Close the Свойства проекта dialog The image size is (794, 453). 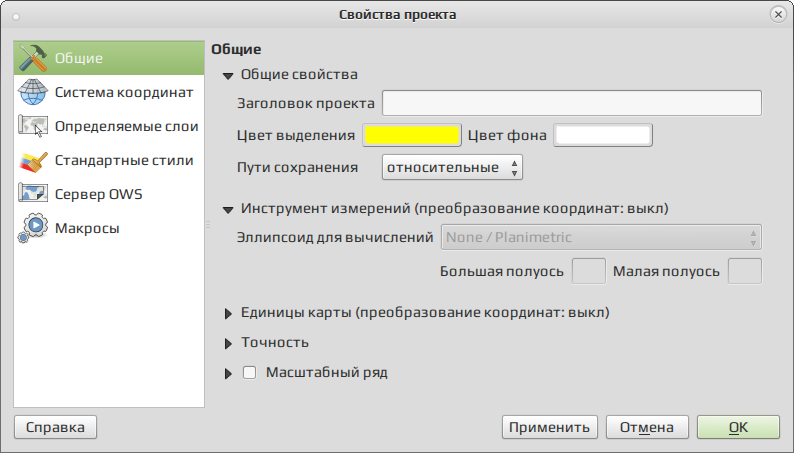(778, 15)
